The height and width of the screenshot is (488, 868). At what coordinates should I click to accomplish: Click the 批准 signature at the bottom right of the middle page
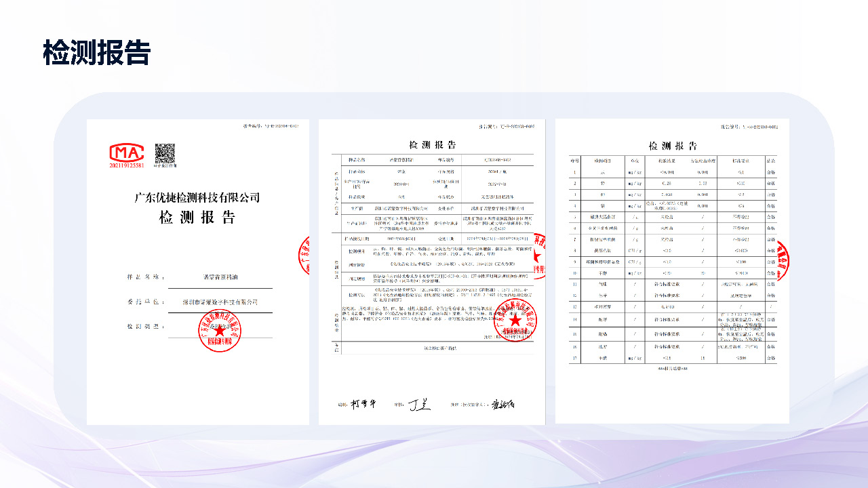click(x=503, y=404)
